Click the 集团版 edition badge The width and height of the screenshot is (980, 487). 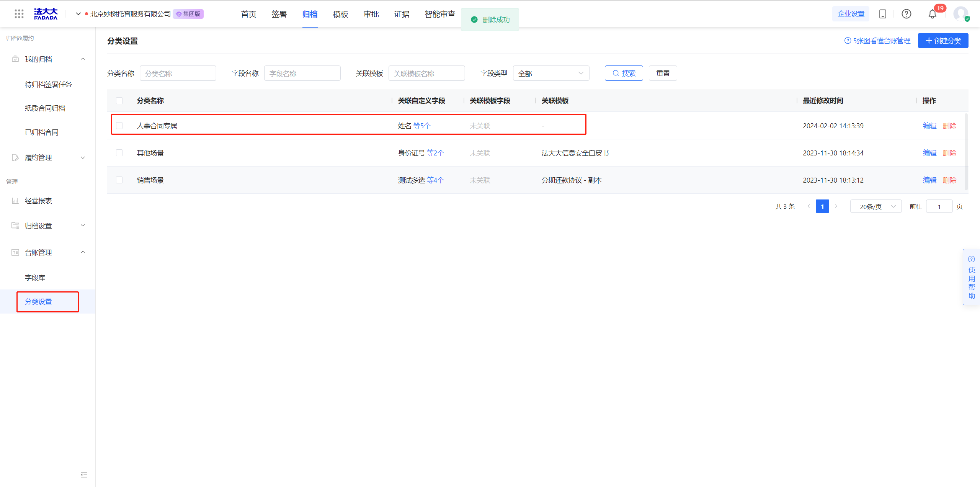(188, 14)
